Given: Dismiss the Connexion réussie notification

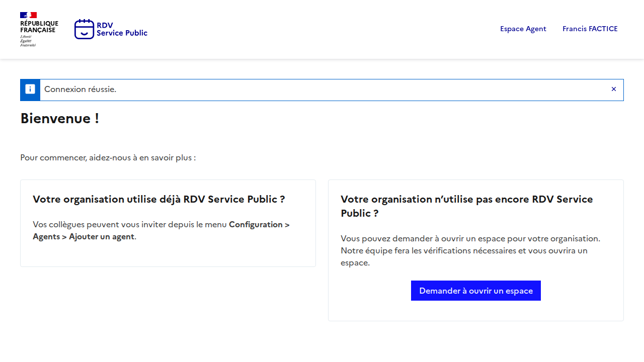Looking at the screenshot, I should (x=613, y=89).
